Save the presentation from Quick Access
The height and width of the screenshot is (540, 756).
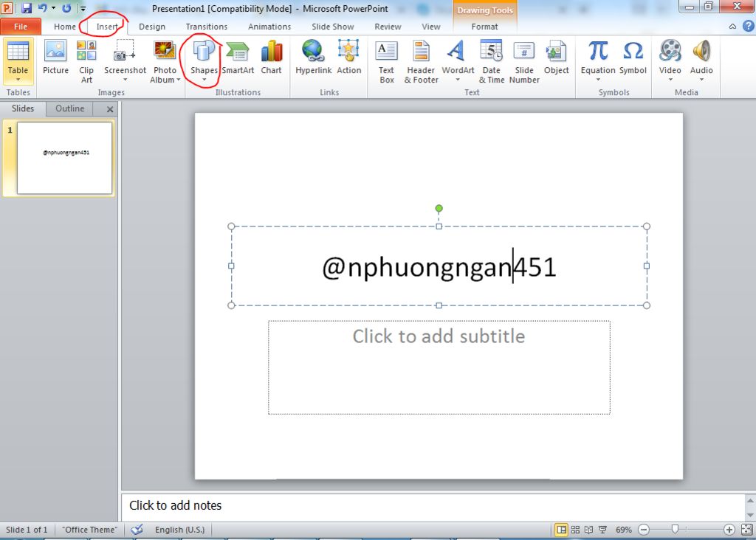click(x=27, y=8)
